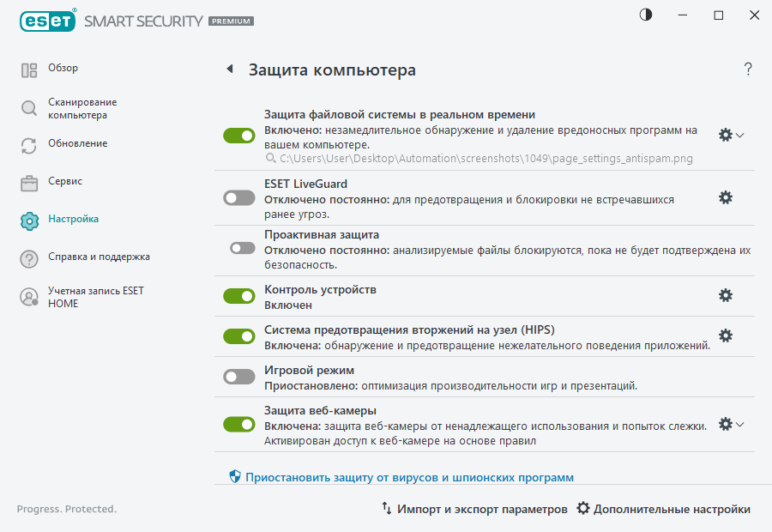Open the Обзор section in the sidebar

[61, 68]
